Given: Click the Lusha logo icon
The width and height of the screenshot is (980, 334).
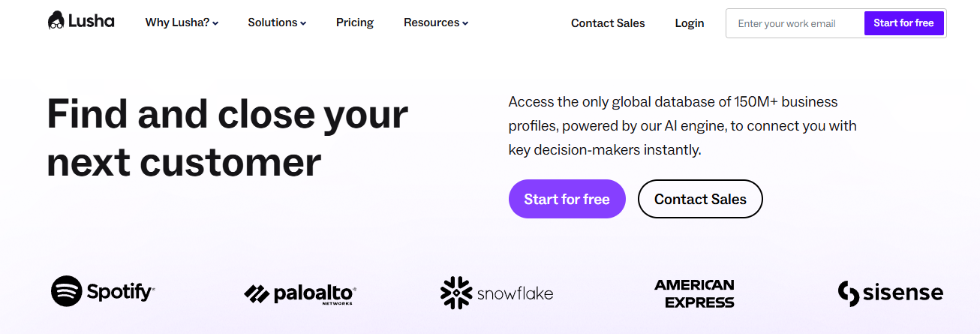Looking at the screenshot, I should 56,21.
